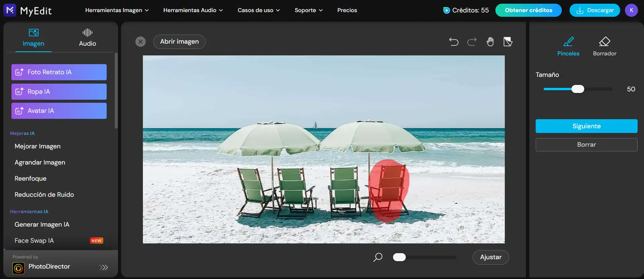Open Ropa IA tool
Viewport: 644px width, 279px height.
59,92
